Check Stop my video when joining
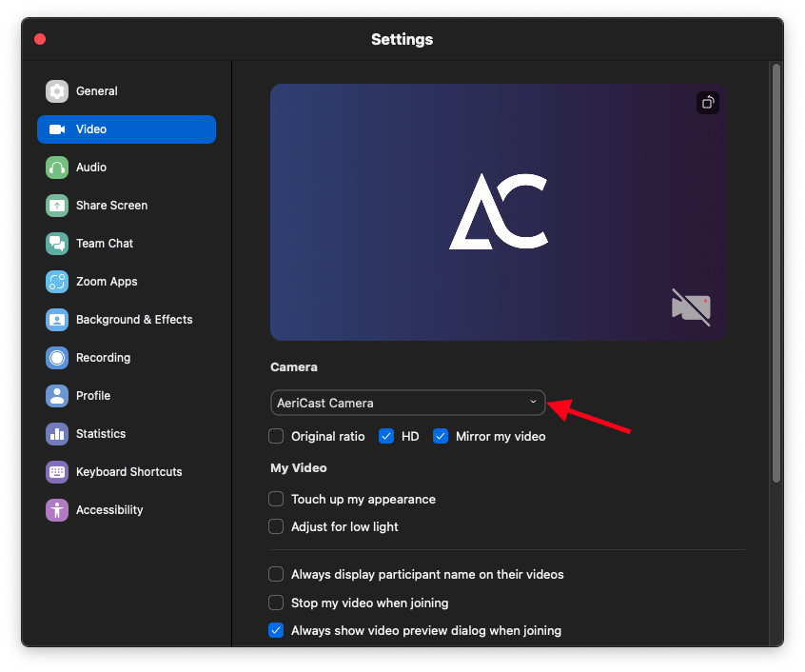 coord(276,603)
